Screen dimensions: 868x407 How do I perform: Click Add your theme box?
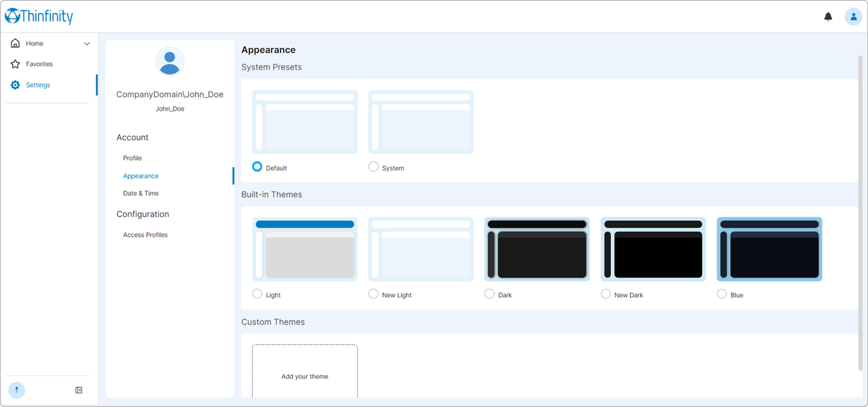(x=305, y=371)
